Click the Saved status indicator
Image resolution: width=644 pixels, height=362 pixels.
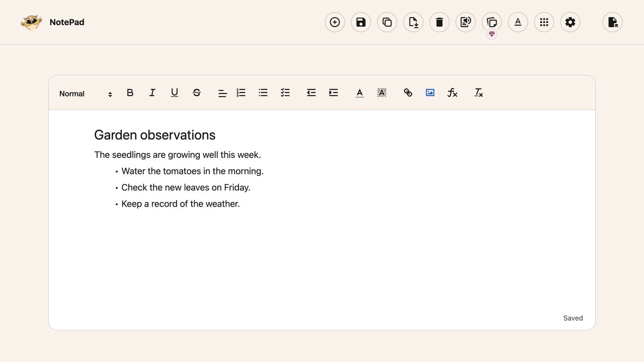[x=573, y=318]
